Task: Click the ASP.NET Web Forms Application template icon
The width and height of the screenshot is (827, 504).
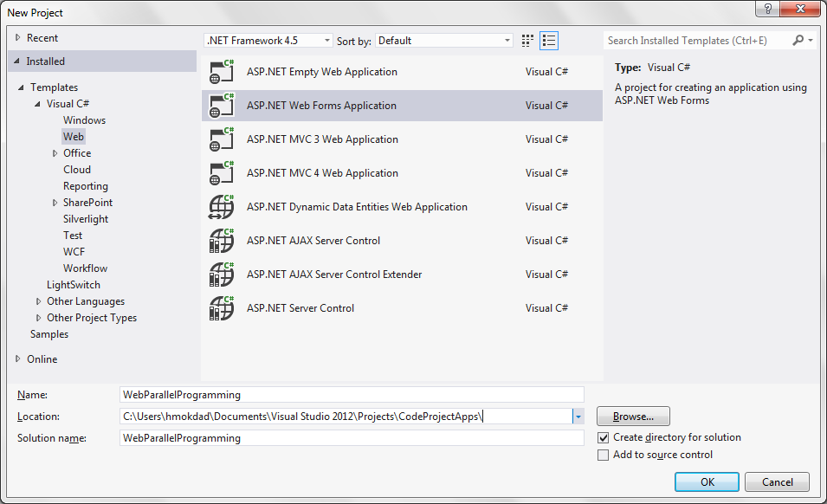Action: click(x=222, y=106)
